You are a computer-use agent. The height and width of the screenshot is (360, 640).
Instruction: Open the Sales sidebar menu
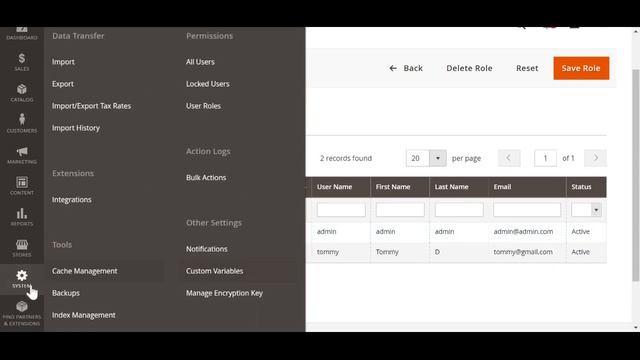(22, 62)
